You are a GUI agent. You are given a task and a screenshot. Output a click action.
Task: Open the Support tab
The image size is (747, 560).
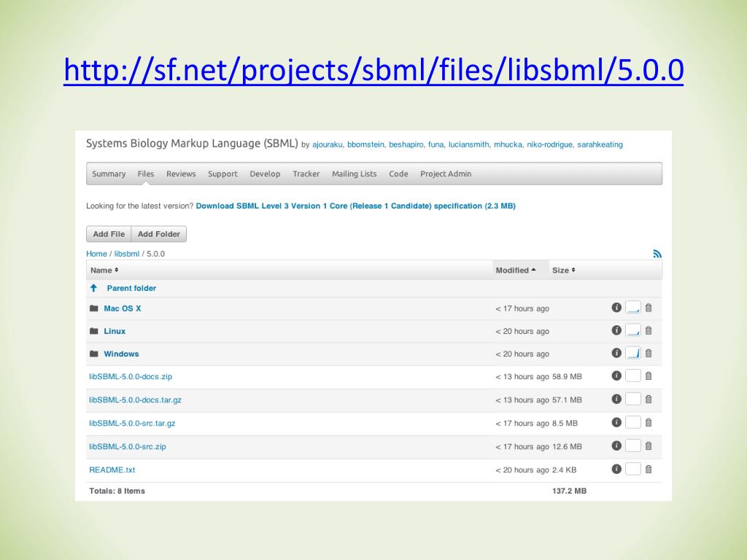222,174
